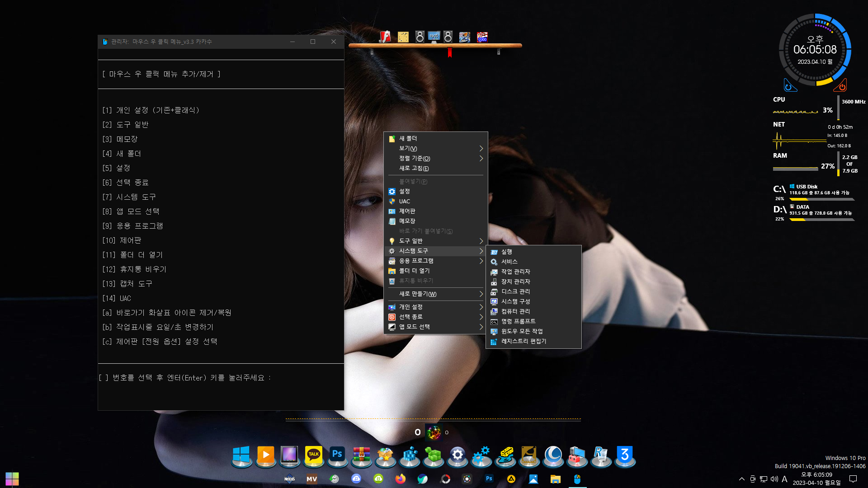
Task: Select 새로 고침(E) in the context menu
Action: [x=435, y=169]
